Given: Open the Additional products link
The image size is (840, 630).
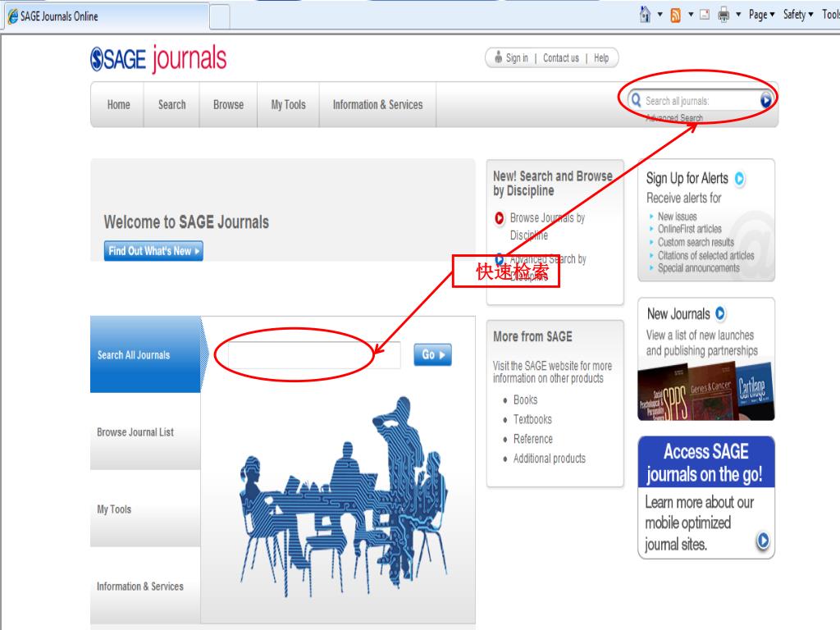Looking at the screenshot, I should point(550,459).
